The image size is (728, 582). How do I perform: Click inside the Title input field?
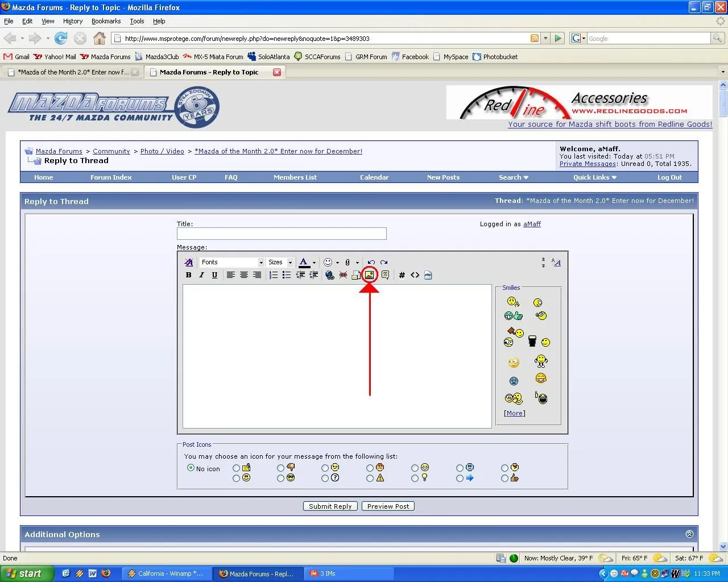(x=282, y=233)
